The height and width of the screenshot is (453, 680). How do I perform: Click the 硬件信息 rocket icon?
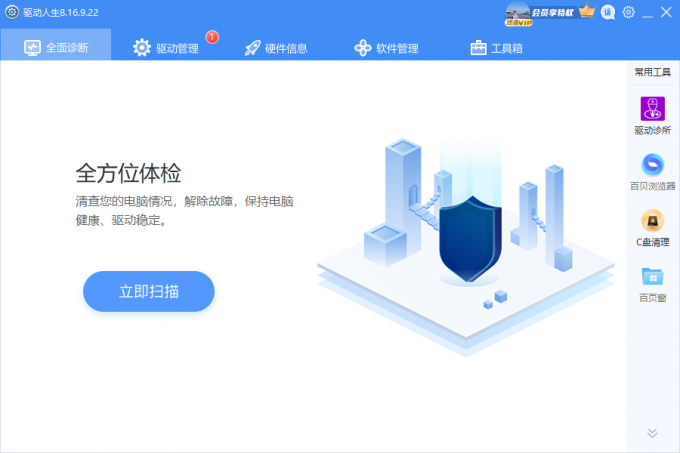click(252, 48)
